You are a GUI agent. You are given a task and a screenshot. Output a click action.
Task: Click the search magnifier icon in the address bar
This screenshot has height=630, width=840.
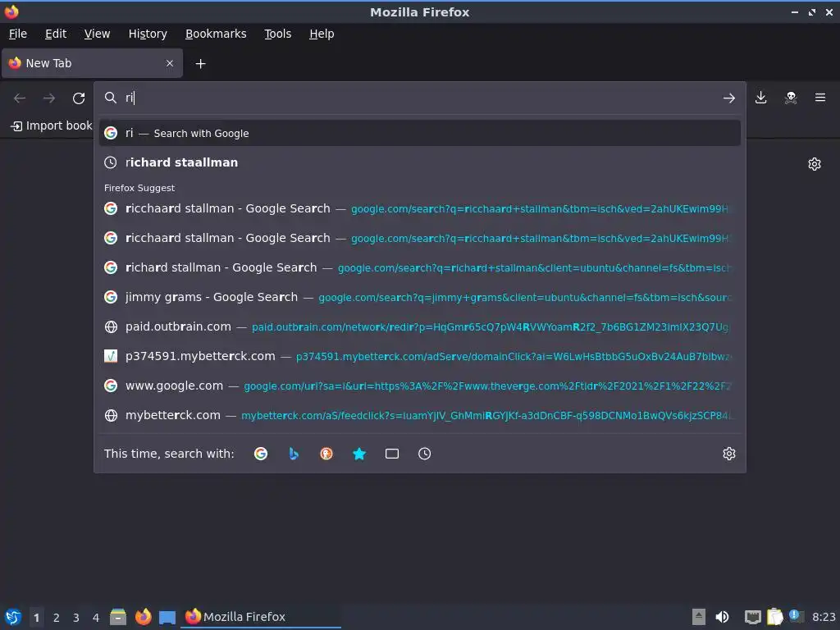pyautogui.click(x=111, y=98)
